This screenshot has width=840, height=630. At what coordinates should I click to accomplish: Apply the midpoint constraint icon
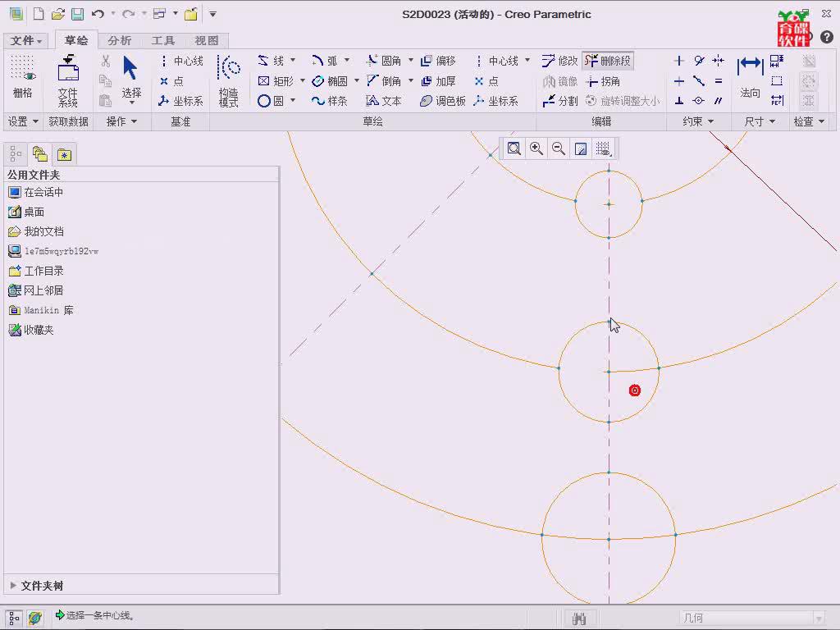[699, 81]
